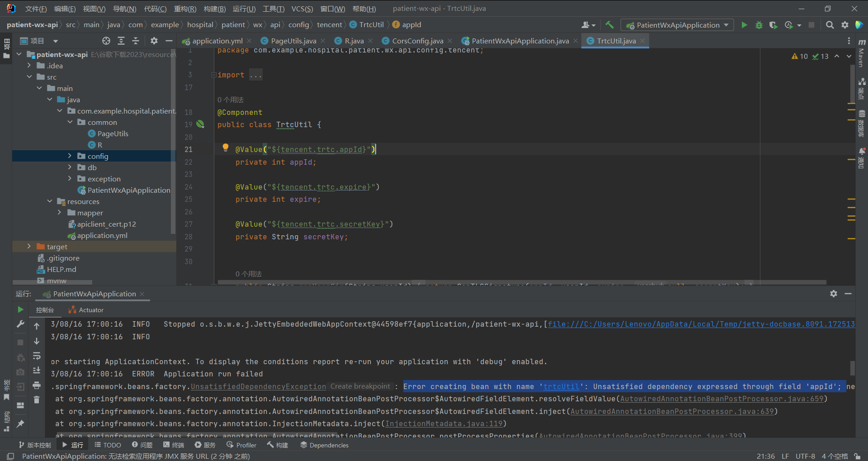Open editor tabs more options menu

(849, 41)
